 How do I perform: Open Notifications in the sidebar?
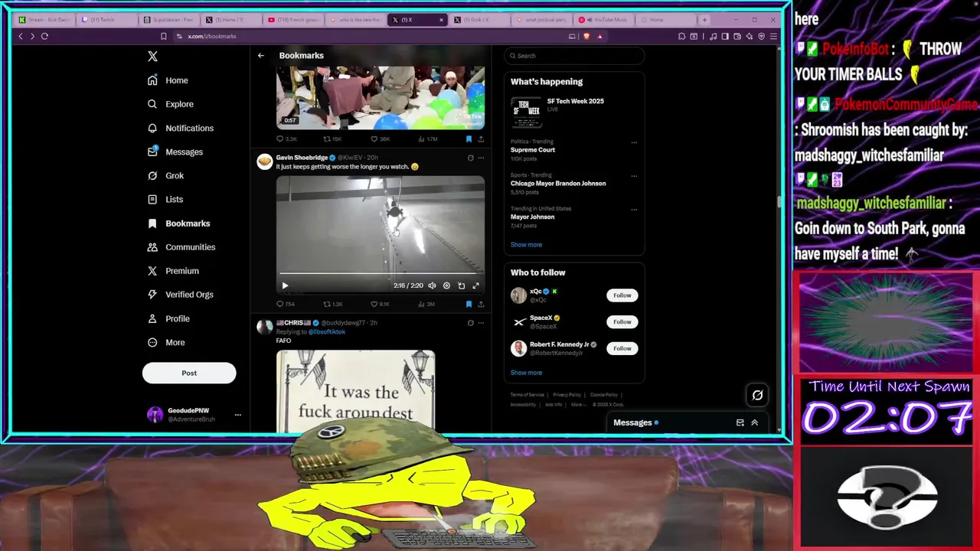pyautogui.click(x=181, y=128)
